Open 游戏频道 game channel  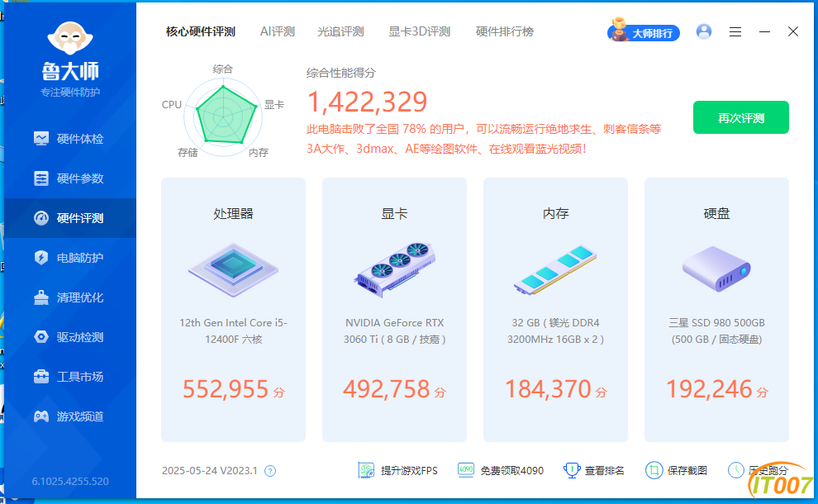pyautogui.click(x=70, y=416)
